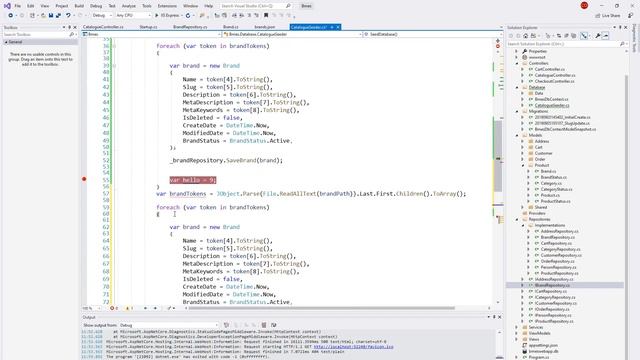Open Category.cs in Solution Explorer

(x=551, y=183)
